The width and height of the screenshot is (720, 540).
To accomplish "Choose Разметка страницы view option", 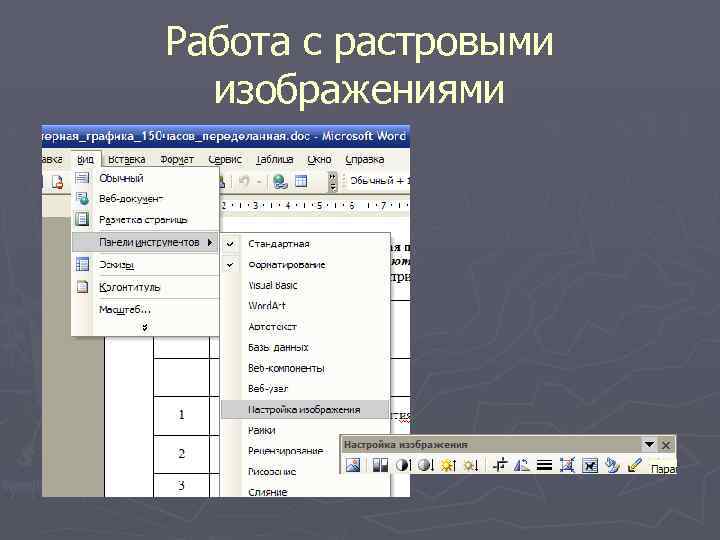I will [145, 219].
